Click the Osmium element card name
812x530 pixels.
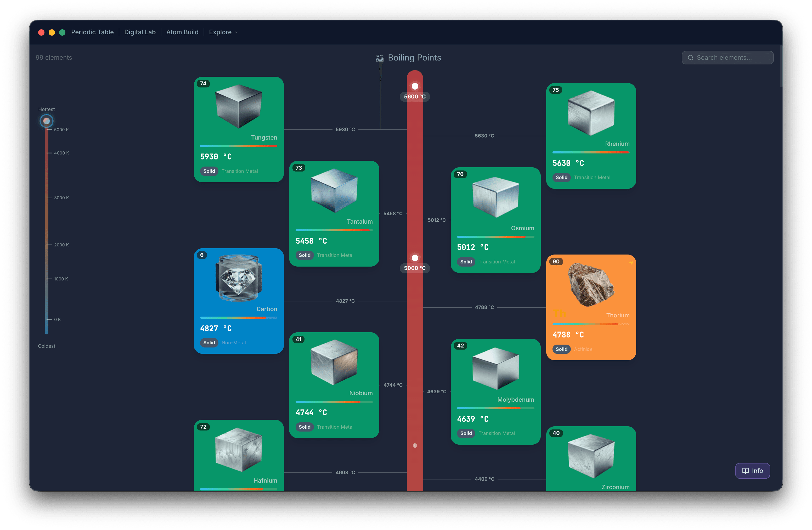pos(522,228)
